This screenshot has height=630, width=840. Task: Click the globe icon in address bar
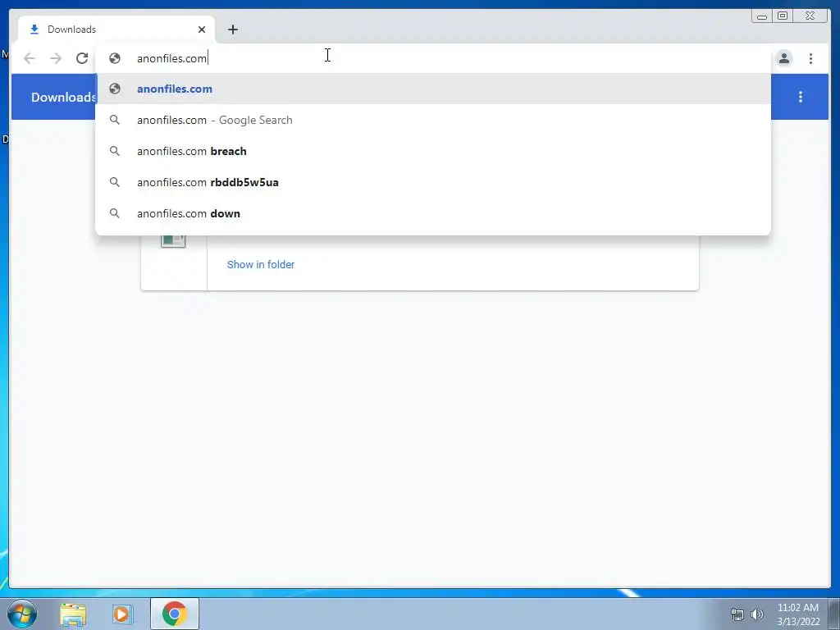(x=115, y=58)
